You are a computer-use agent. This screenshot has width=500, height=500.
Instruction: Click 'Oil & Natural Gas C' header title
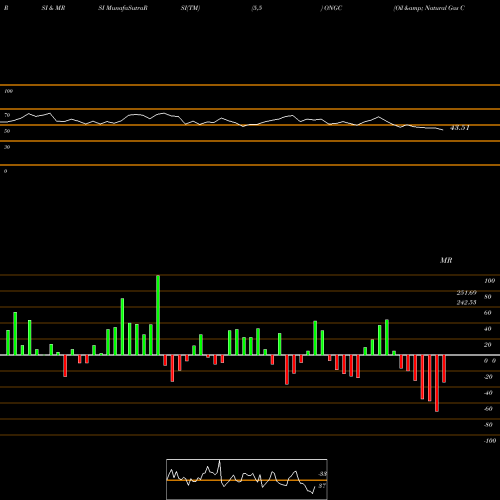pos(429,8)
